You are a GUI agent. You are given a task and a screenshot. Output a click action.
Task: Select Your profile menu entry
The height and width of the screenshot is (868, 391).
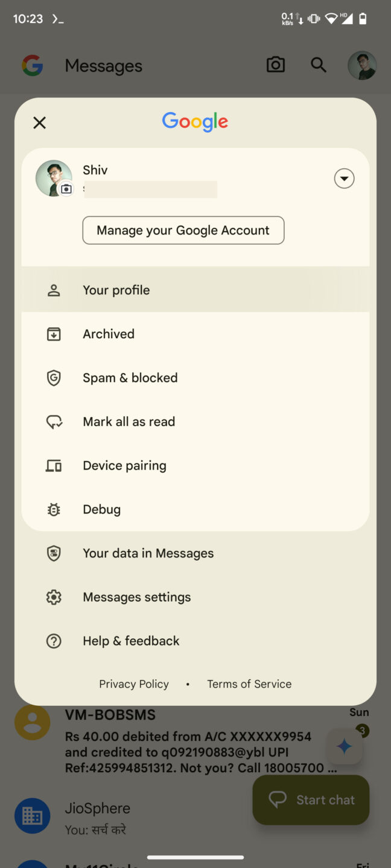click(x=116, y=290)
